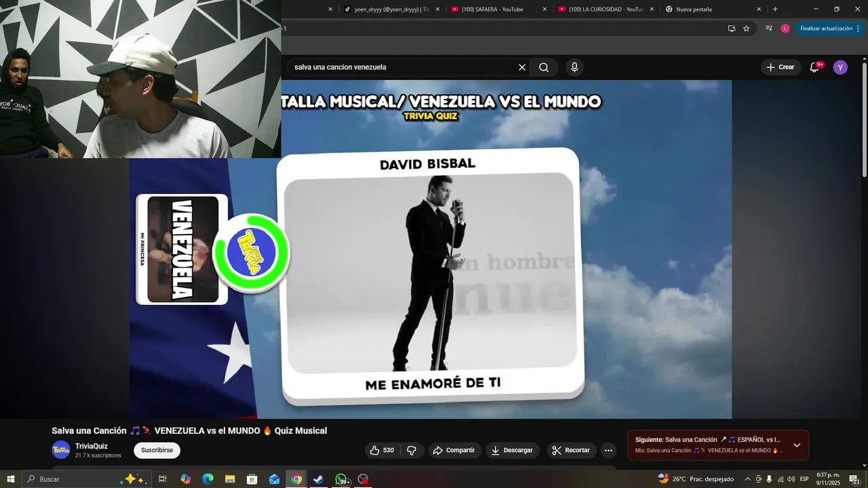Screen dimensions: 868x488
Task: Click the install app icon in the address bar
Action: pyautogui.click(x=732, y=28)
